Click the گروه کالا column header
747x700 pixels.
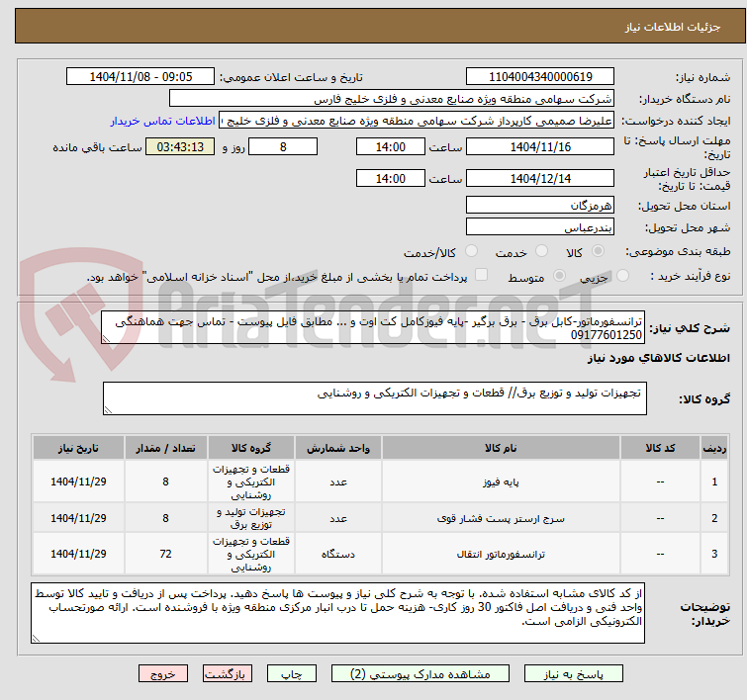251,448
